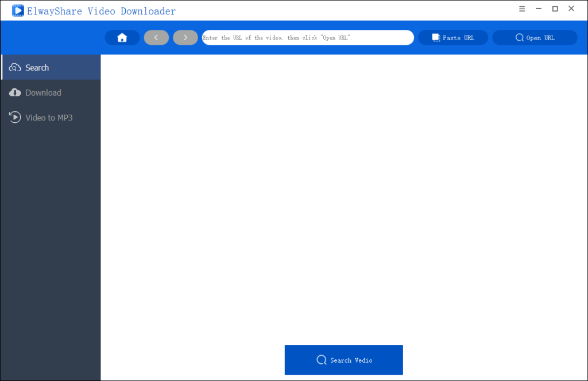588x381 pixels.
Task: Click the Video to MP3 convert icon
Action: pos(16,118)
